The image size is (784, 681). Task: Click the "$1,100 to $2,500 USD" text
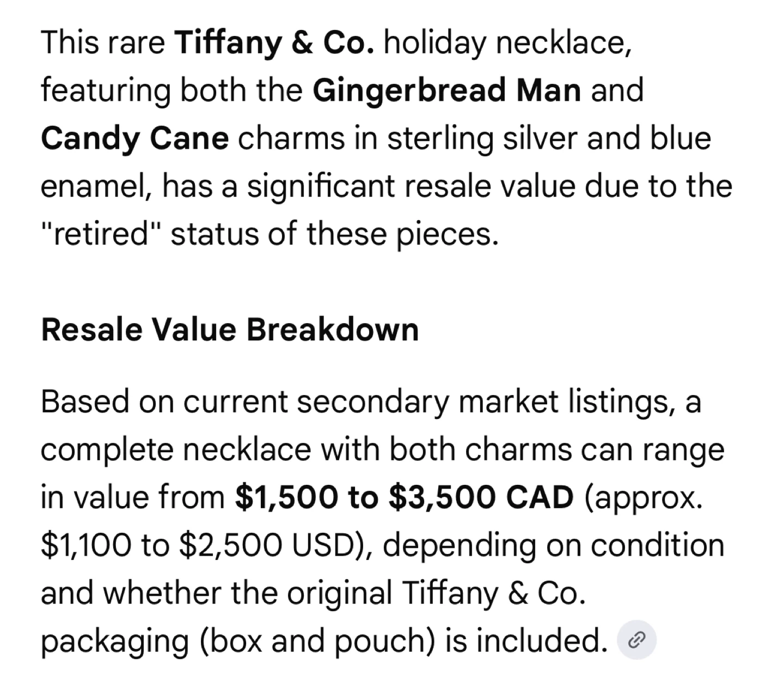[x=198, y=545]
